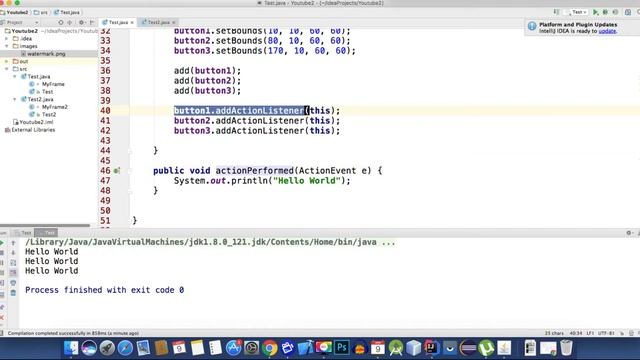The image size is (640, 360).
Task: Open Project Structure icon in top toolbar
Action: coord(628,12)
